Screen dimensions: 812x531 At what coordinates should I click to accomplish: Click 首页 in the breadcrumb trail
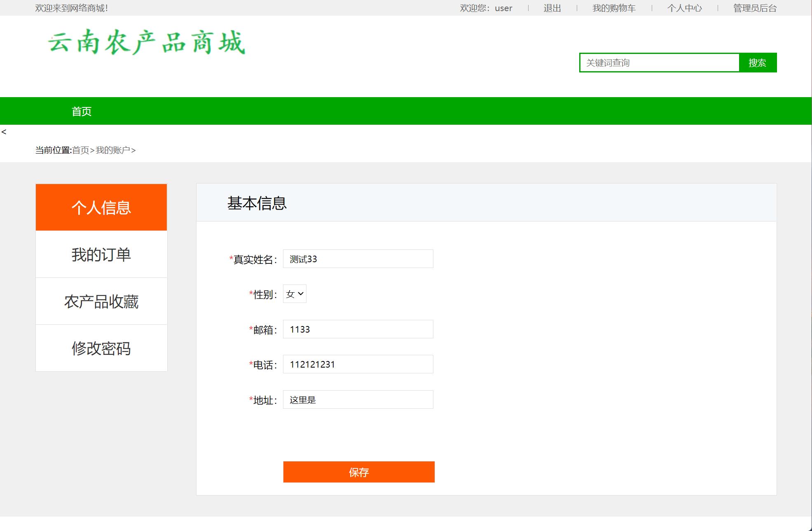coord(81,150)
